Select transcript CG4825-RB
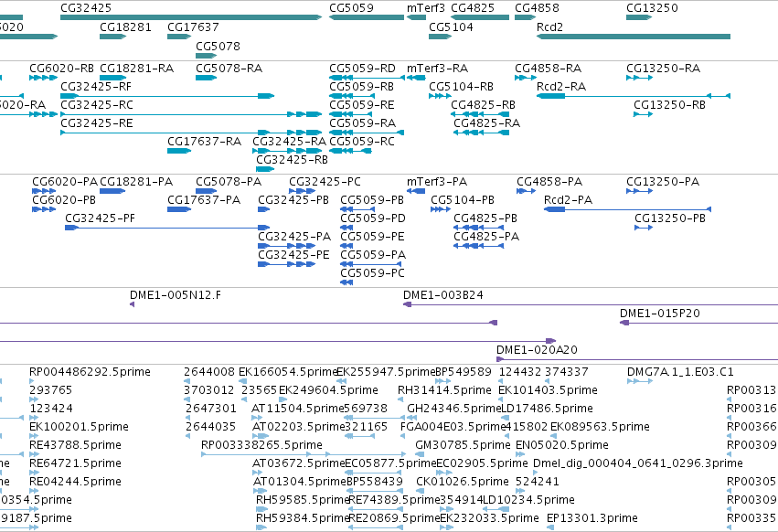778x532 pixels. tap(480, 114)
